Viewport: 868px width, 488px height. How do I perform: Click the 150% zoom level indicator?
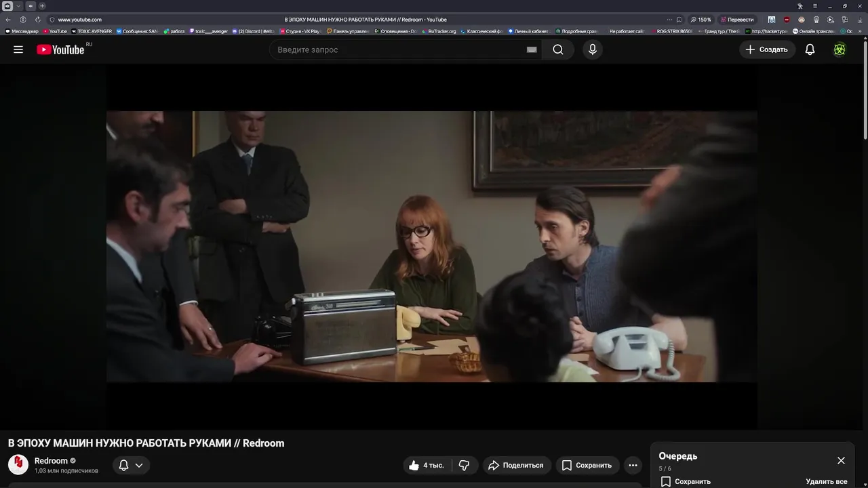tap(701, 20)
